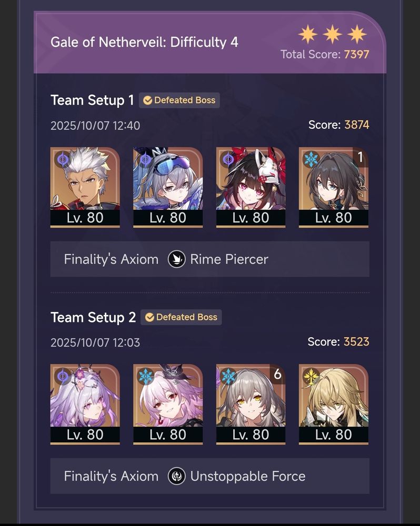Click the Quantum icon on the goggles character
Screen dimensions: 420x526
(x=145, y=159)
